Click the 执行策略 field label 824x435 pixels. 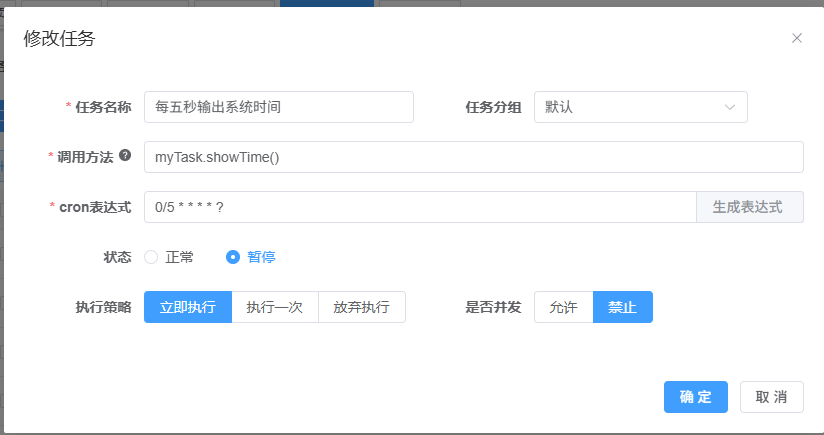pos(103,307)
